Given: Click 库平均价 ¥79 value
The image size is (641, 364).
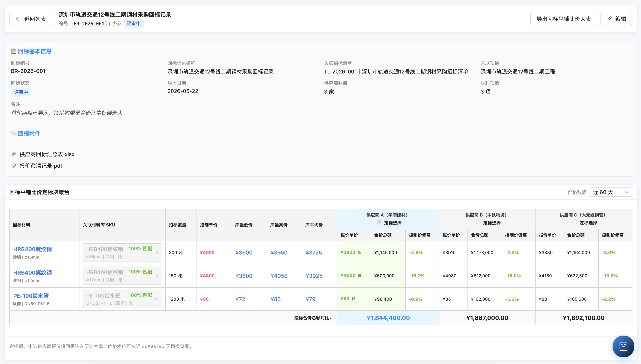Looking at the screenshot, I should (310, 299).
